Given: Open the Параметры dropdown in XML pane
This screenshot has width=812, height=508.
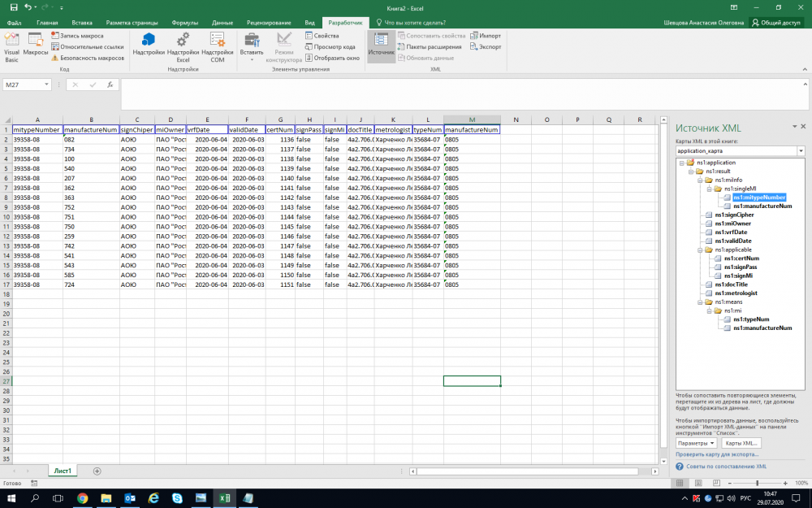Looking at the screenshot, I should tap(697, 443).
